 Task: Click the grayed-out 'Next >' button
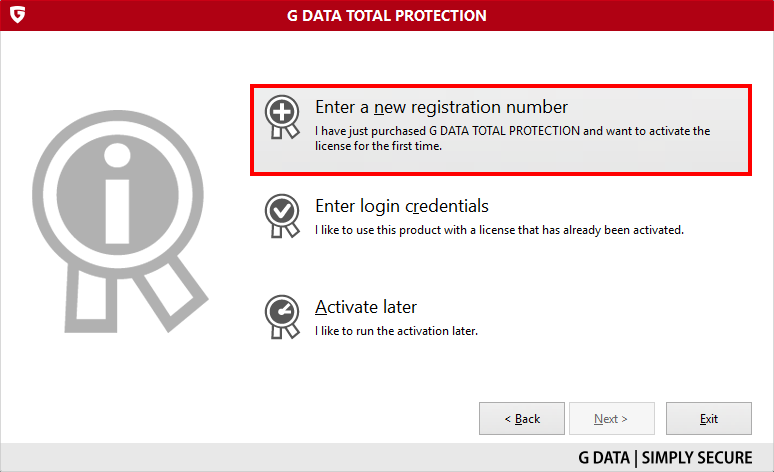tap(612, 419)
